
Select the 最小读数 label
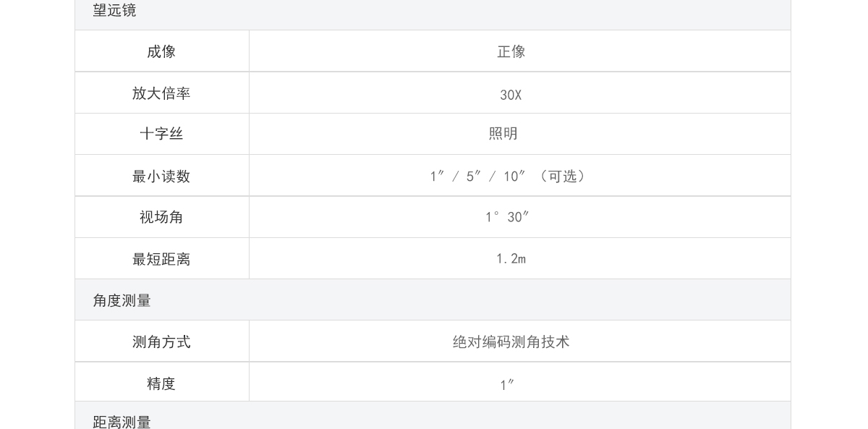tap(161, 176)
